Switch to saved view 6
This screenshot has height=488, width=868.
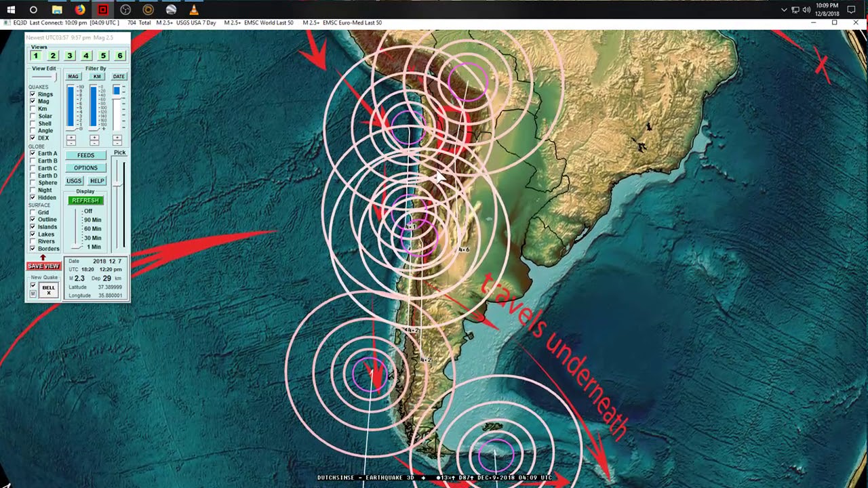point(120,56)
